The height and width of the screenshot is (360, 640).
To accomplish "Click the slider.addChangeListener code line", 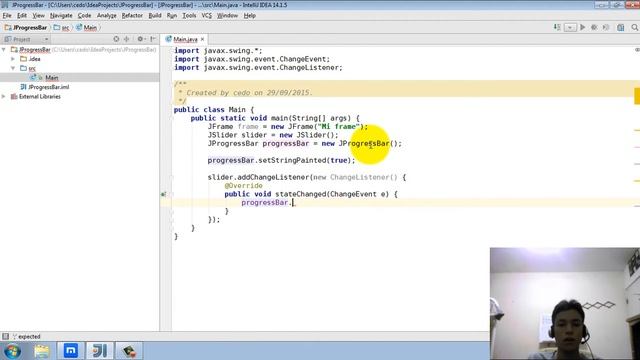I will click(307, 177).
